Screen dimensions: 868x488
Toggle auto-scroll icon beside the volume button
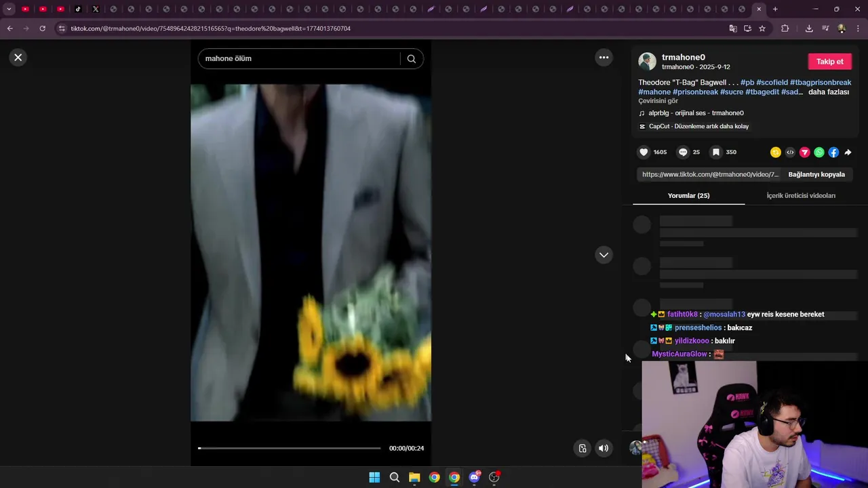click(x=582, y=448)
